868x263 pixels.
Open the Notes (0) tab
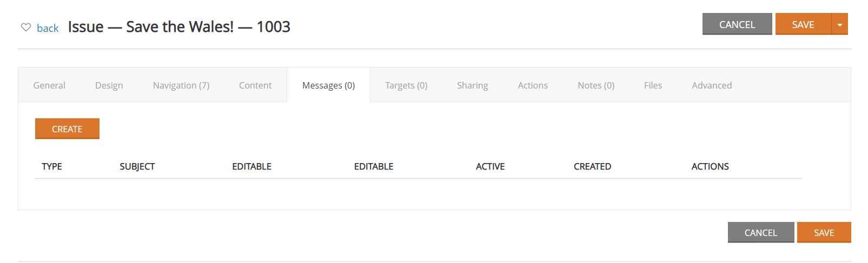(x=596, y=85)
